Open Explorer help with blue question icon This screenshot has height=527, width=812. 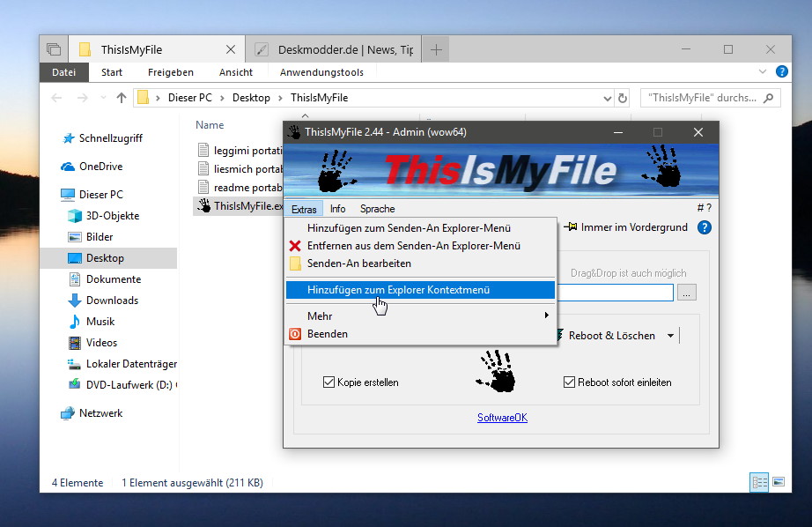tap(781, 72)
